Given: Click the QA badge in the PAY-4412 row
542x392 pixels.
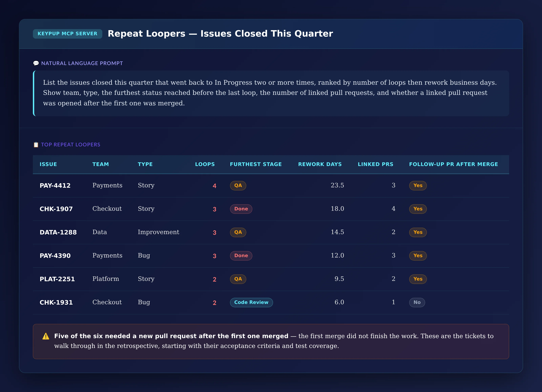Looking at the screenshot, I should coord(238,185).
